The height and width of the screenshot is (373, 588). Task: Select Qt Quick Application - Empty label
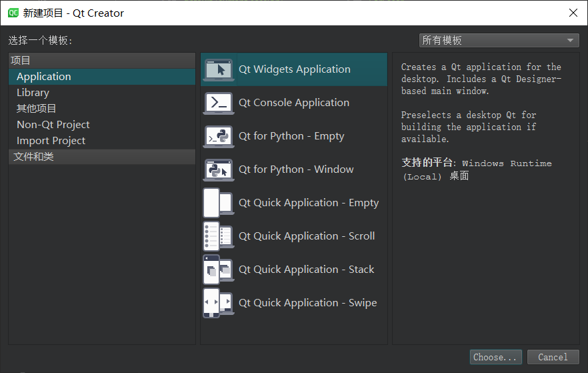[x=309, y=203]
